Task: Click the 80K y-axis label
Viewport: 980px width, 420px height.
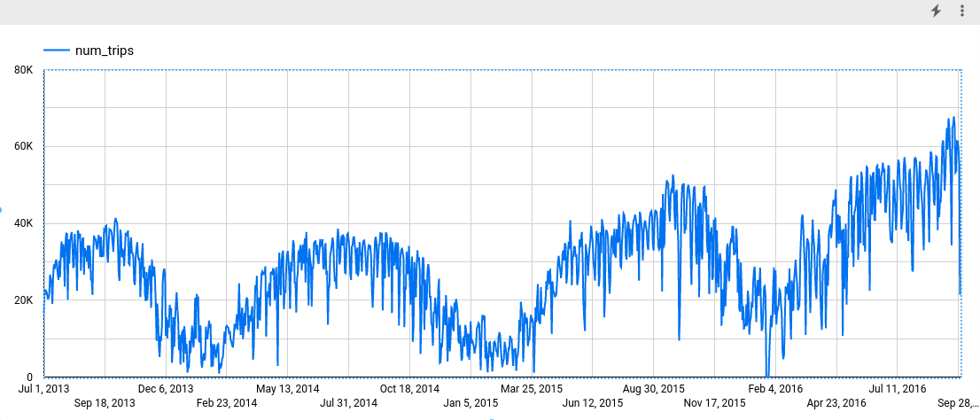Action: [23, 70]
